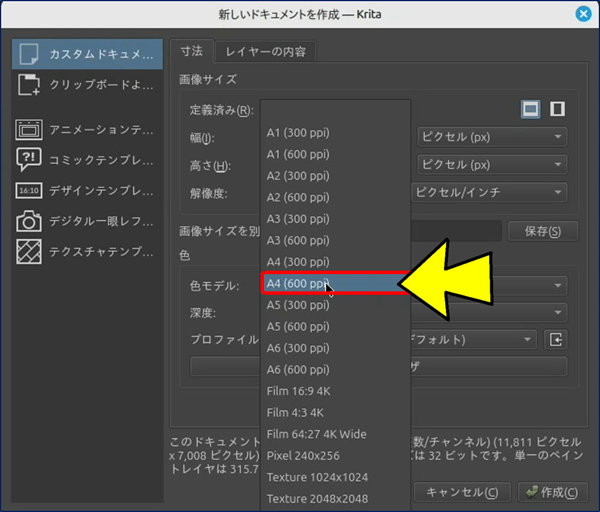Select A4 (600 ppi) from the list
The width and height of the screenshot is (600, 512).
[298, 284]
